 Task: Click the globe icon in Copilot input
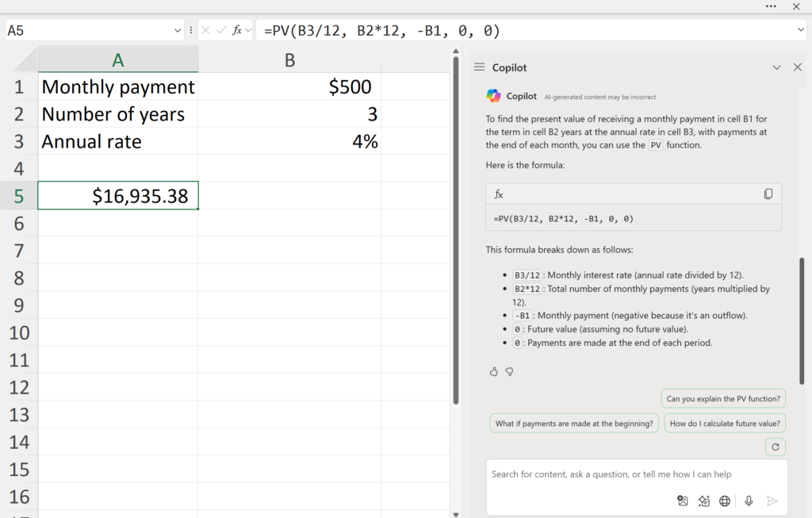(725, 501)
